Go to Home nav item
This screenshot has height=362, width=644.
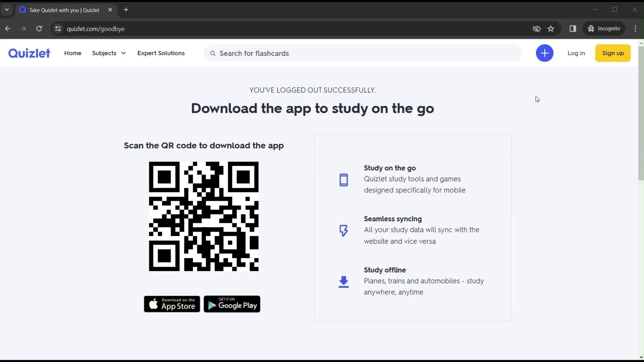(x=73, y=53)
